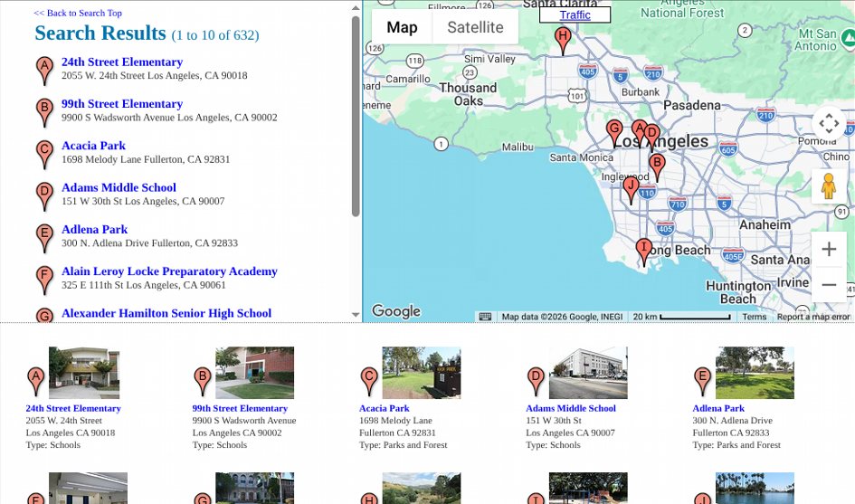Click "Type: Parks and Forest" under Acacia Park
Screen dimensions: 855x504
click(403, 445)
